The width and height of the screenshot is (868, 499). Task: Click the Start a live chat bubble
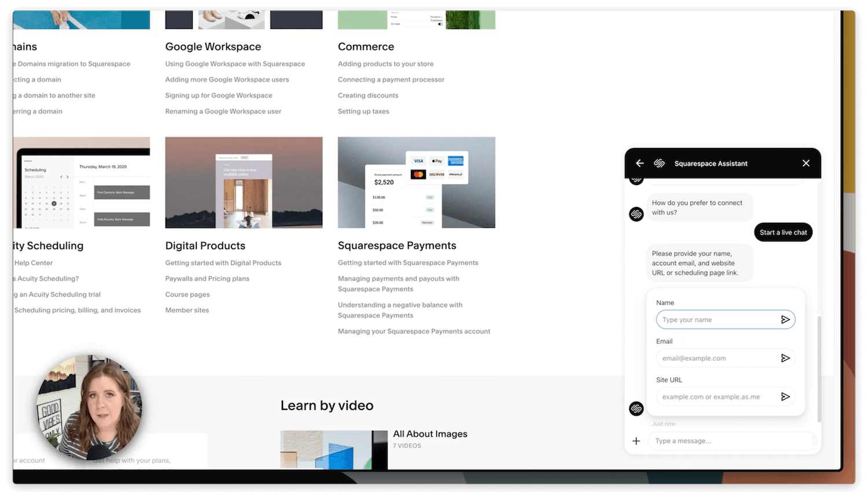point(783,232)
